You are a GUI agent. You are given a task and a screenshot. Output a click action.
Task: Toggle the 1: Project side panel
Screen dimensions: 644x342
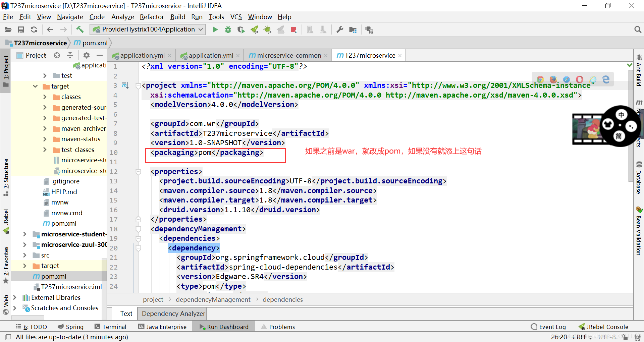[x=6, y=71]
